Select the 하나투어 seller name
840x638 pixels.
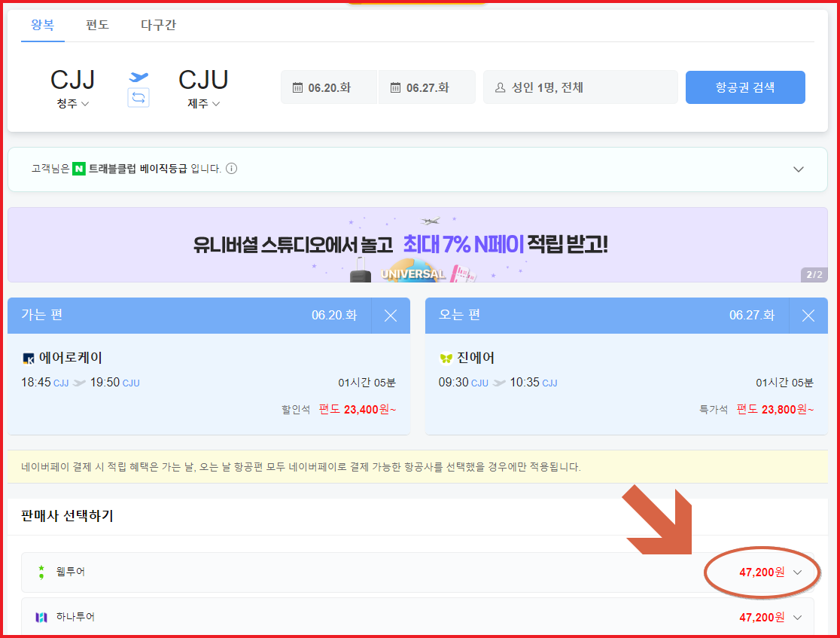[75, 617]
